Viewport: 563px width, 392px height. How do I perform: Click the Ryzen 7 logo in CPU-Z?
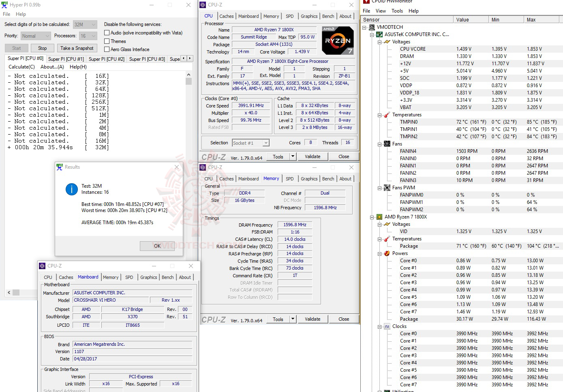click(338, 41)
